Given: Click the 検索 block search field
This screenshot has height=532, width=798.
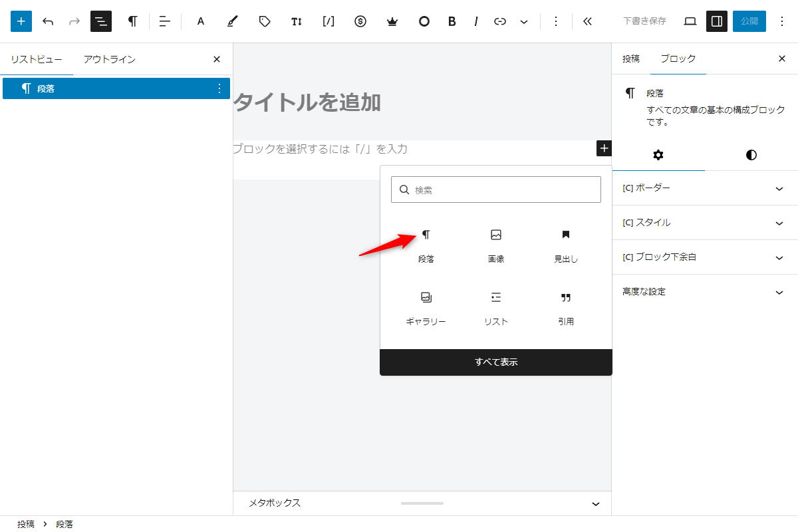Looking at the screenshot, I should [503, 190].
